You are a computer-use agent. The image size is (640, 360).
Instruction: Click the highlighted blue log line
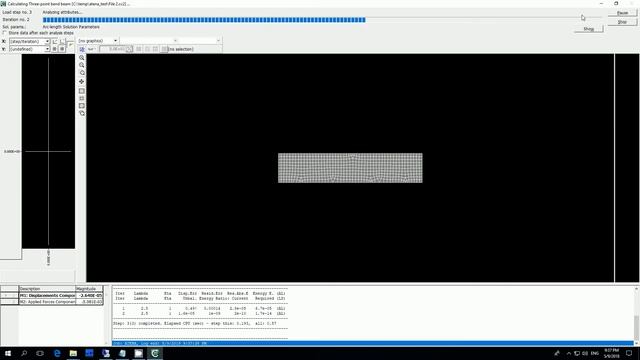[373, 344]
